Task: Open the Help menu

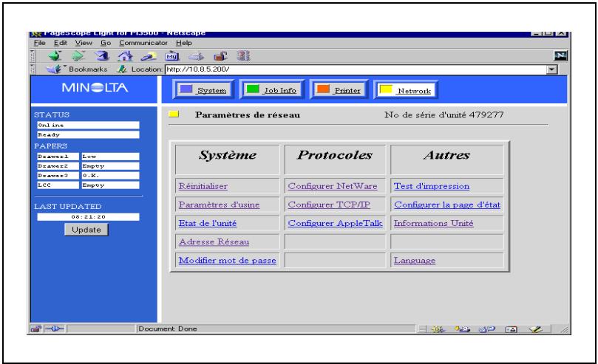Action: pos(184,43)
